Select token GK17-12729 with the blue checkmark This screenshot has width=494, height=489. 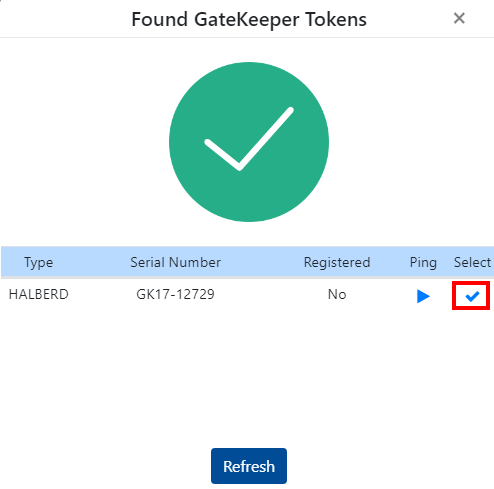(472, 296)
